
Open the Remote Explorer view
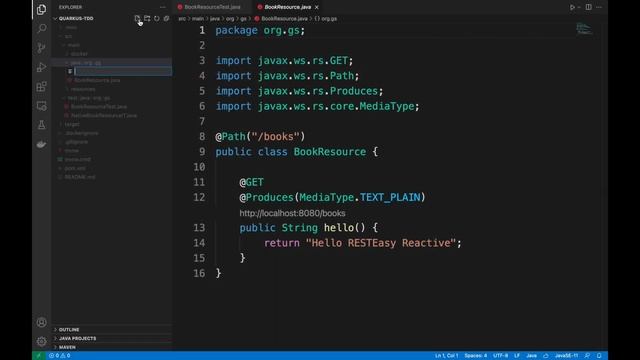[x=41, y=106]
